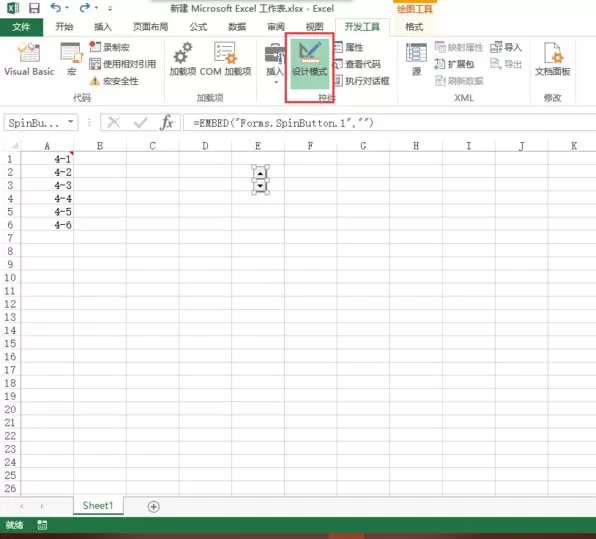Screen dimensions: 596x539
Task: Open control Properties
Action: pyautogui.click(x=349, y=47)
